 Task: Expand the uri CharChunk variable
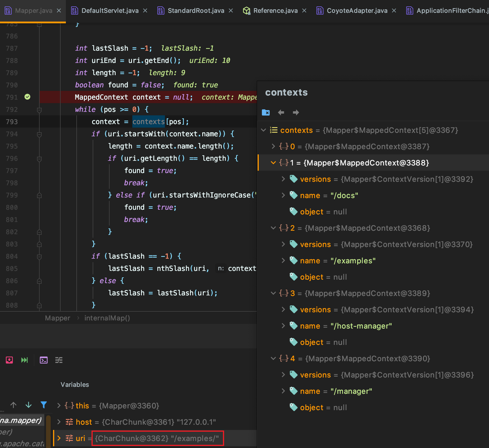(59, 438)
